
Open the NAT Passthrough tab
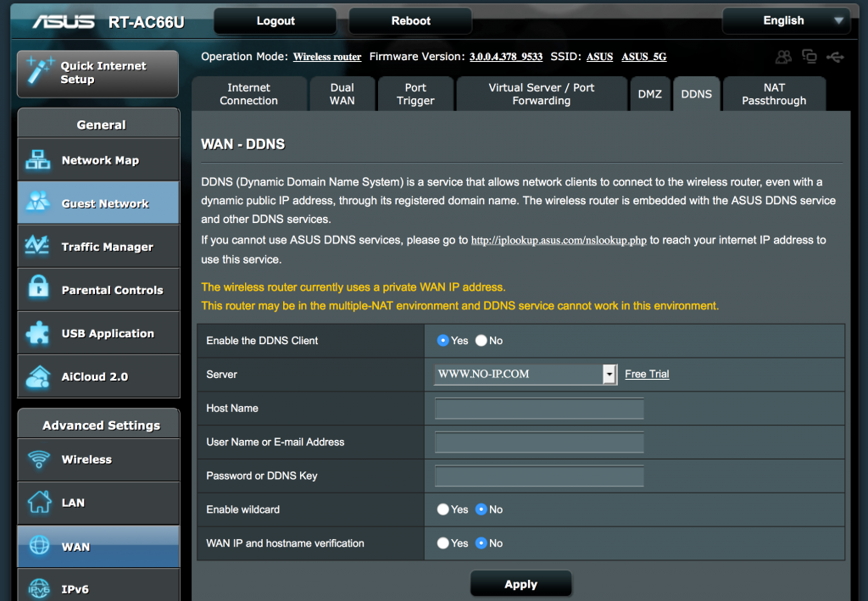click(x=774, y=94)
